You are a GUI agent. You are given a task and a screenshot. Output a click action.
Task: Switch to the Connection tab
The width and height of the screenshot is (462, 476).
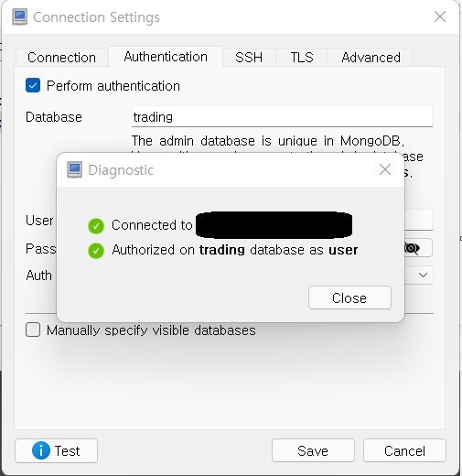click(61, 58)
